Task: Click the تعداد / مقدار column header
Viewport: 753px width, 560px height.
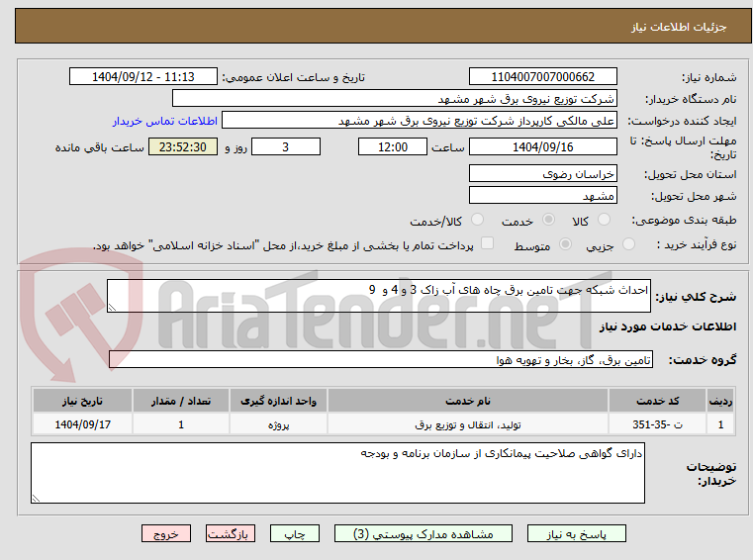Action: tap(181, 401)
